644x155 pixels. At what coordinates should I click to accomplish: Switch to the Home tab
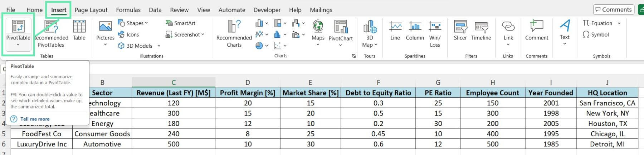[34, 10]
